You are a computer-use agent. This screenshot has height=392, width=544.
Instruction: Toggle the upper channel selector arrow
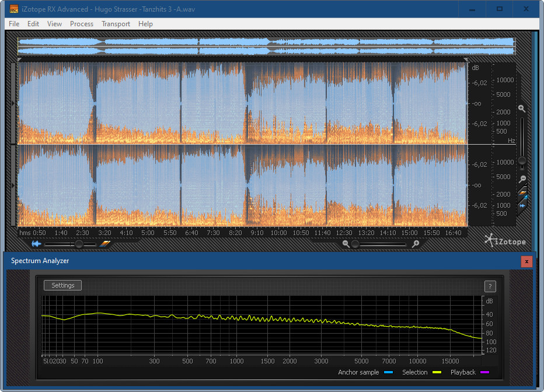14,103
